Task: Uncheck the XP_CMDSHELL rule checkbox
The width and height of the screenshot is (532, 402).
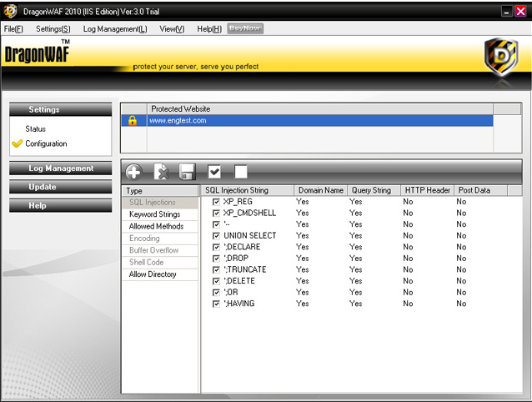Action: 216,213
